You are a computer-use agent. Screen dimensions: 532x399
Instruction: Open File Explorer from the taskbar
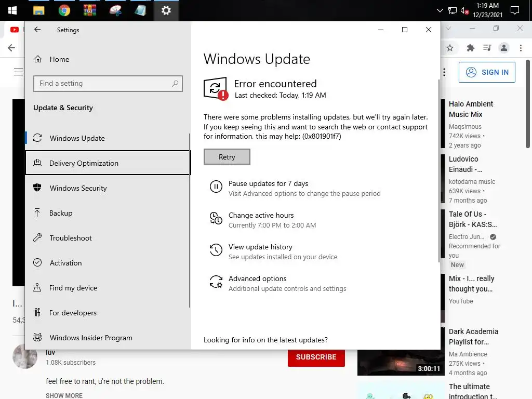pyautogui.click(x=38, y=10)
